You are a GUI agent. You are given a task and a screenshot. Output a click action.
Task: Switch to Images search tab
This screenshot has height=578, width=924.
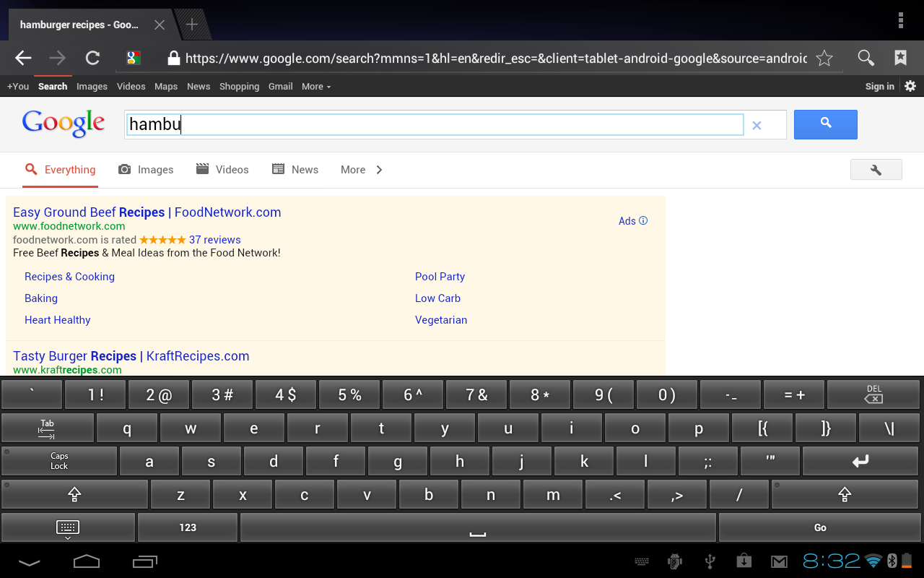(x=146, y=170)
